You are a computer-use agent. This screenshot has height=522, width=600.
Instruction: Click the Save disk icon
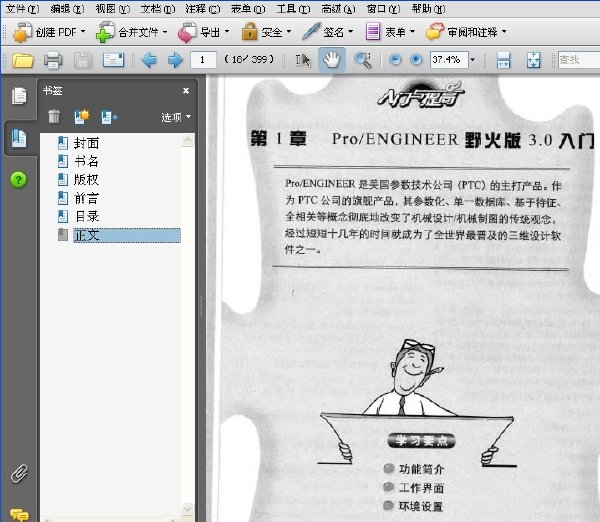click(83, 60)
